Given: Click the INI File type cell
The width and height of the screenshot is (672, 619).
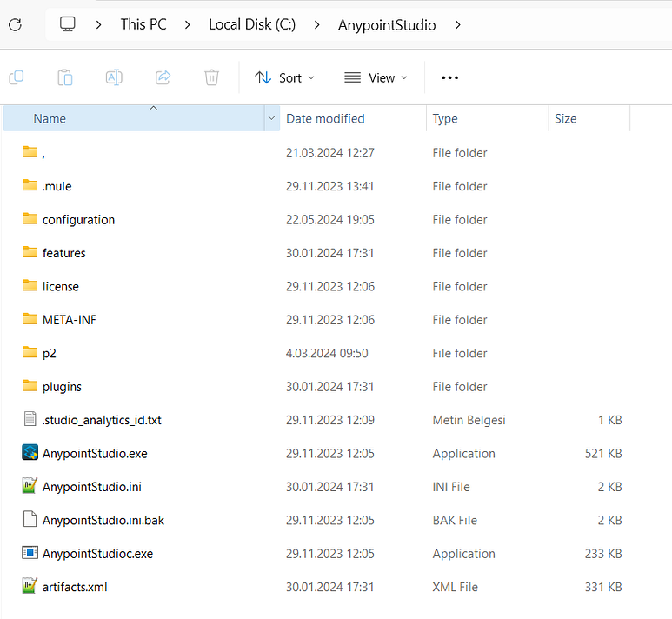Looking at the screenshot, I should (451, 487).
